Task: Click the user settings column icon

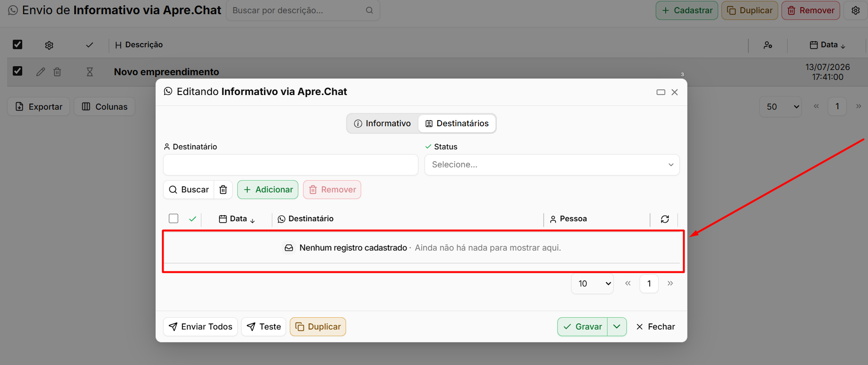Action: [x=768, y=45]
